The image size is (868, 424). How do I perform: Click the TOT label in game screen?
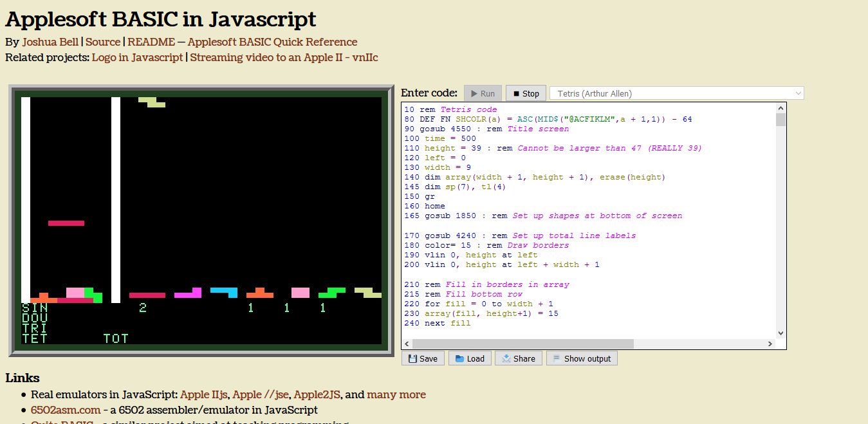(116, 338)
